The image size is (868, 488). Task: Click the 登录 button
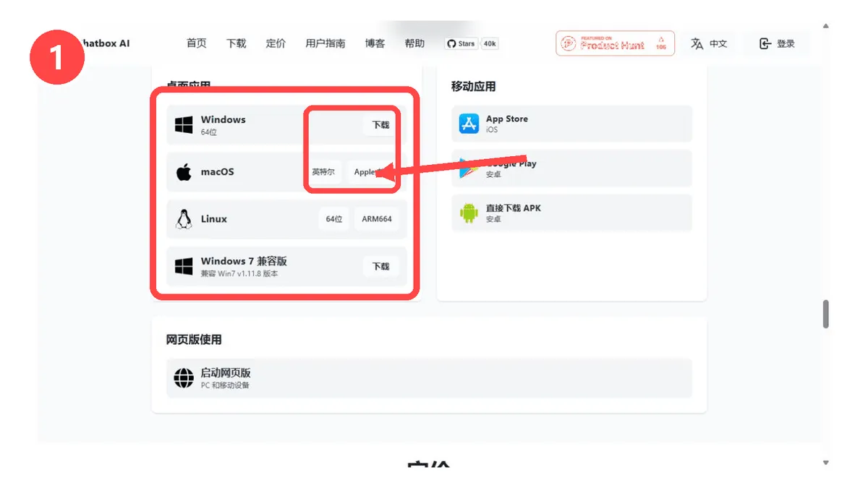[x=777, y=43]
